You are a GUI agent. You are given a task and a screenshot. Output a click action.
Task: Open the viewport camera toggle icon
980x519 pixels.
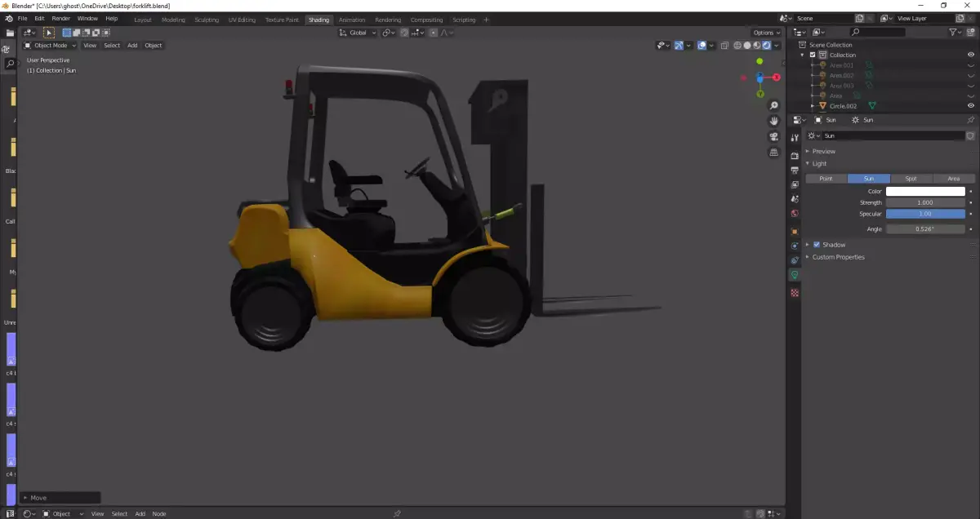(x=774, y=136)
